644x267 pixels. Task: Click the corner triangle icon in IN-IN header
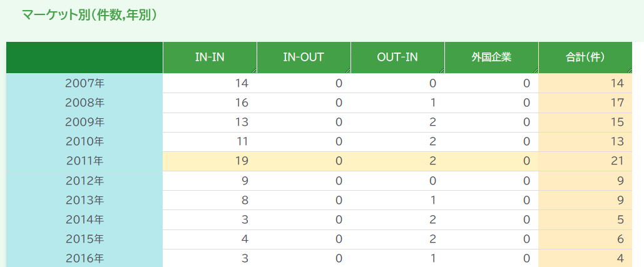(x=254, y=71)
